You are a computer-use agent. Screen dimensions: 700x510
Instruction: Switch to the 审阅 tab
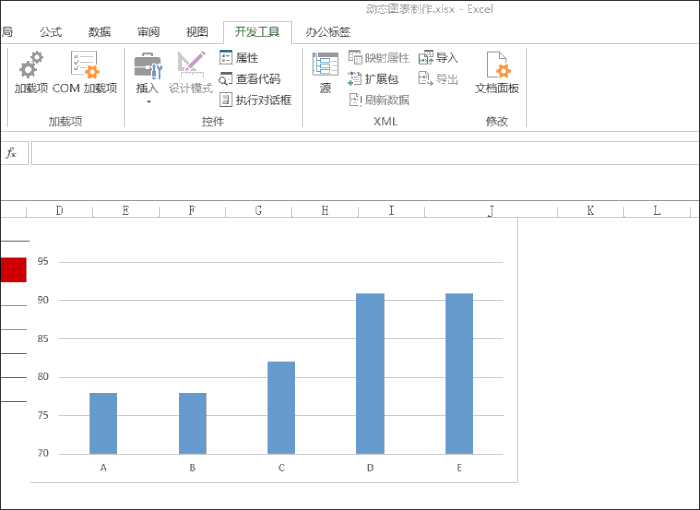tap(148, 32)
